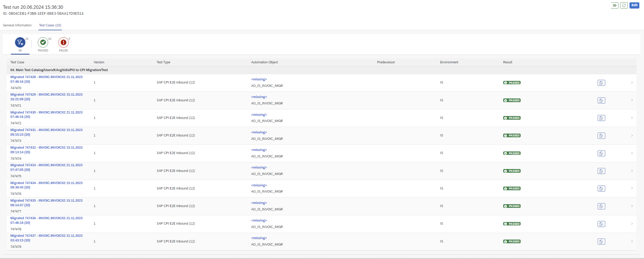The height and width of the screenshot is (259, 644).
Task: Open <missing> automation object link for 747475
Action: [259, 167]
